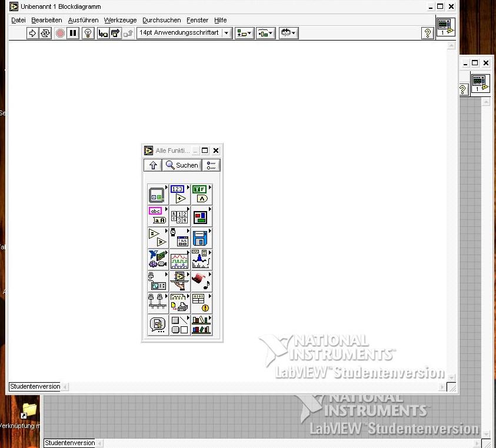496x448 pixels.
Task: Click the VI icon pane in Blockdiagramm window
Action: [445, 27]
